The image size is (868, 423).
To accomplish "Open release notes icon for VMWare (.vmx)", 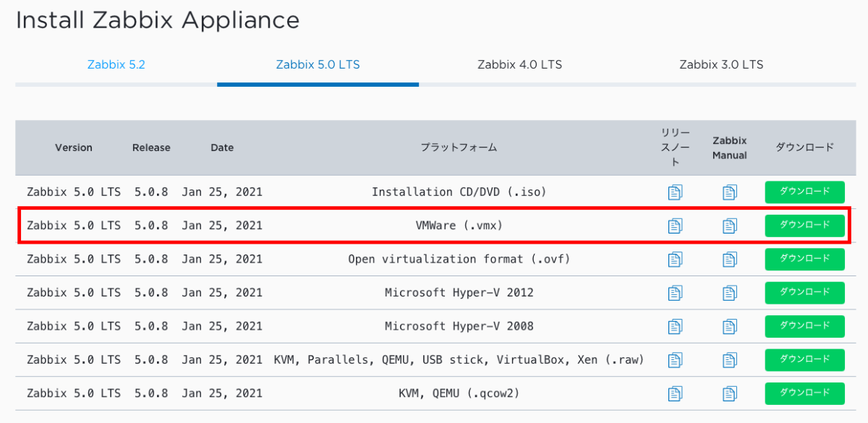I will pos(675,226).
